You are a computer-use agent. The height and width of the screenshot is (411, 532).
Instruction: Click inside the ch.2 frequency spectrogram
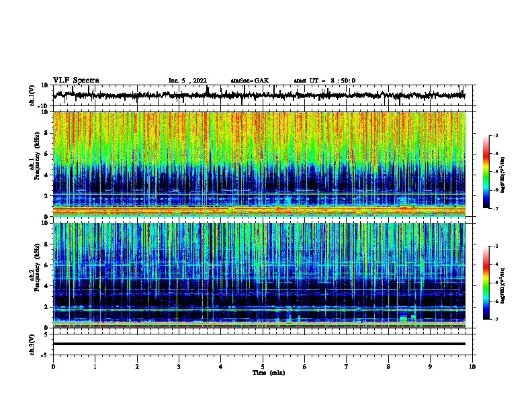click(x=259, y=275)
